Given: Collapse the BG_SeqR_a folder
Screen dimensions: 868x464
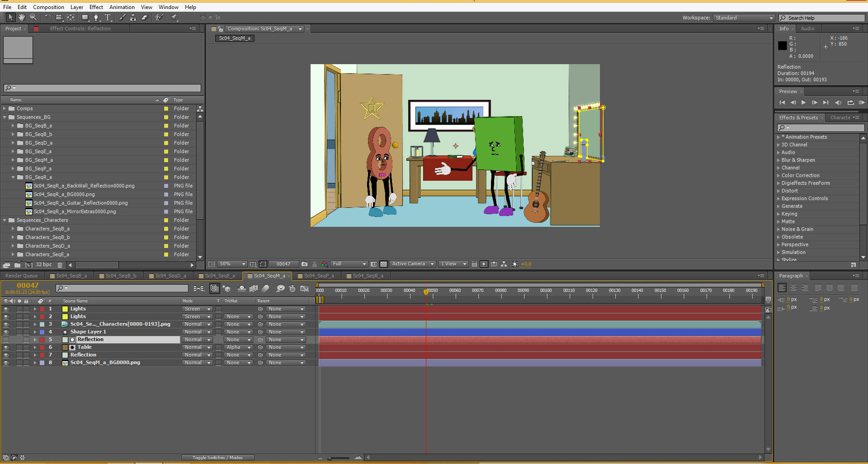Looking at the screenshot, I should tap(13, 177).
